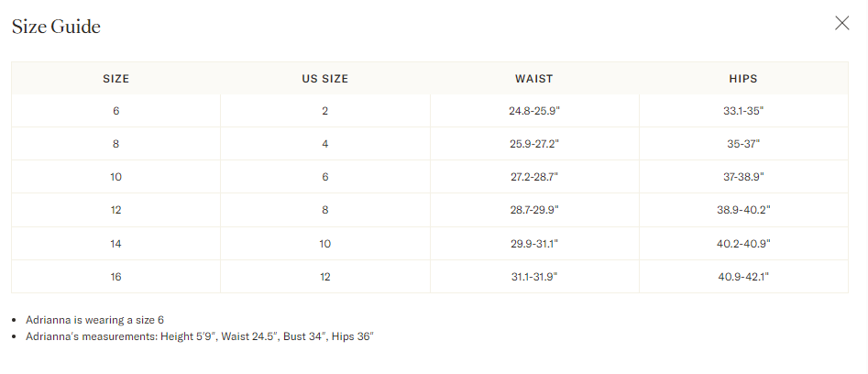This screenshot has height=374, width=868.
Task: Select the SIZE column header
Action: 115,79
